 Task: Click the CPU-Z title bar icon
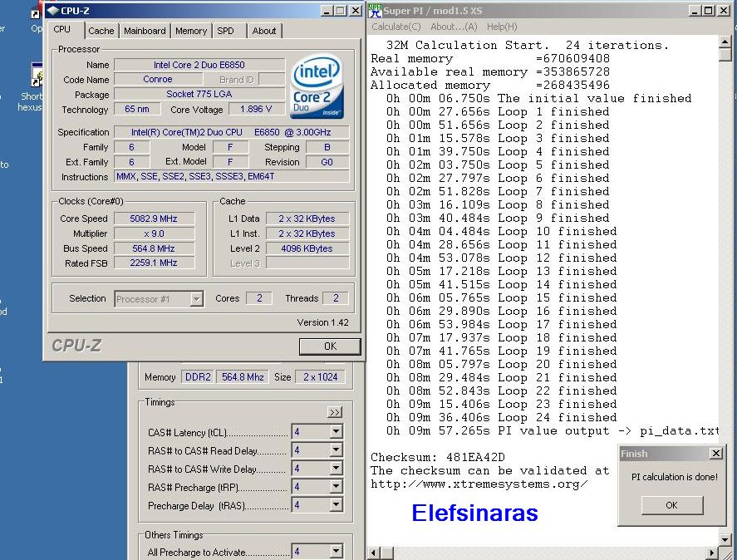click(x=52, y=10)
